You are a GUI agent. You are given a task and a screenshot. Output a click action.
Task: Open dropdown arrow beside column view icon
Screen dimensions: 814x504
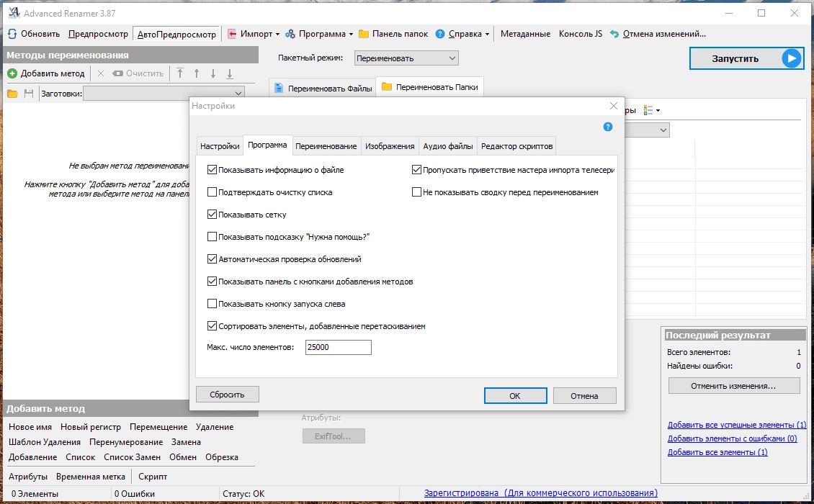tap(658, 111)
